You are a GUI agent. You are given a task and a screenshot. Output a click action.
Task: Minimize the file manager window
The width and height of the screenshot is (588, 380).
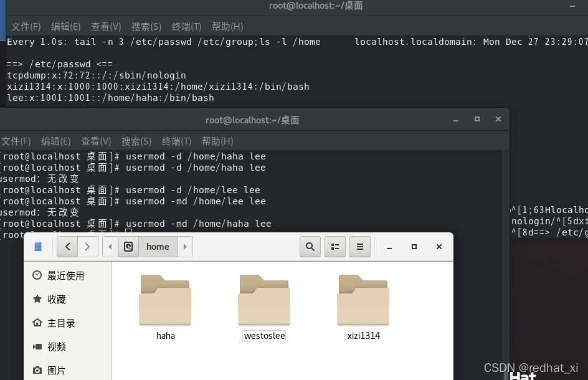(389, 247)
